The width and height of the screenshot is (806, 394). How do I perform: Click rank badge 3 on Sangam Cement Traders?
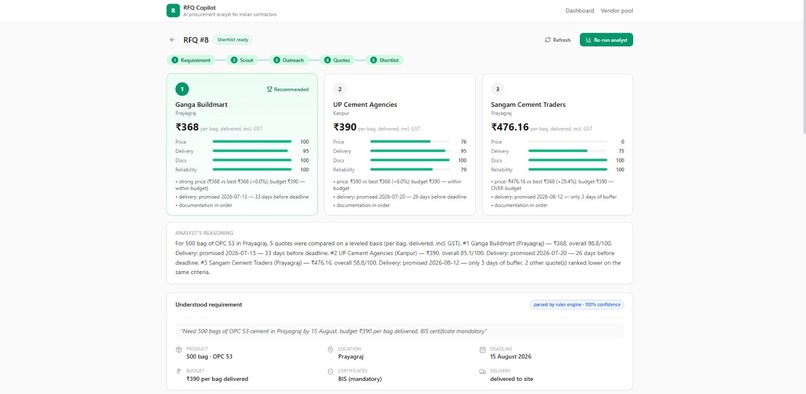pyautogui.click(x=497, y=89)
